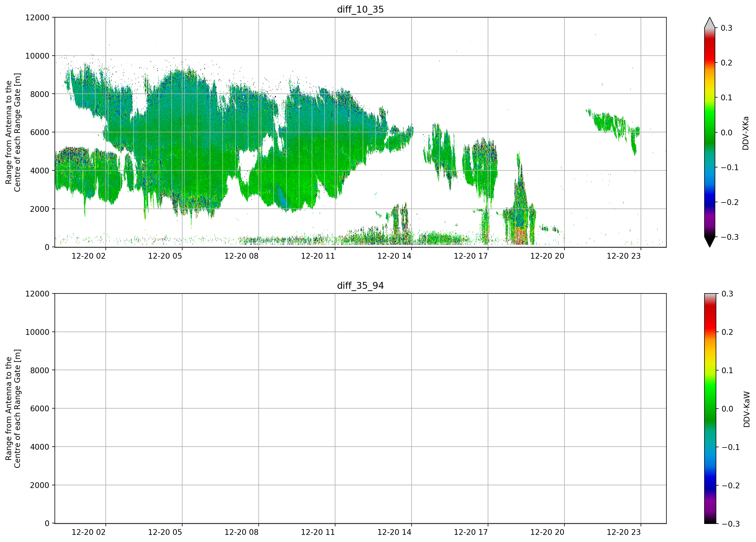The image size is (756, 542).
Task: Click the 4000 tick of diff_10_35 plot
Action: point(40,171)
